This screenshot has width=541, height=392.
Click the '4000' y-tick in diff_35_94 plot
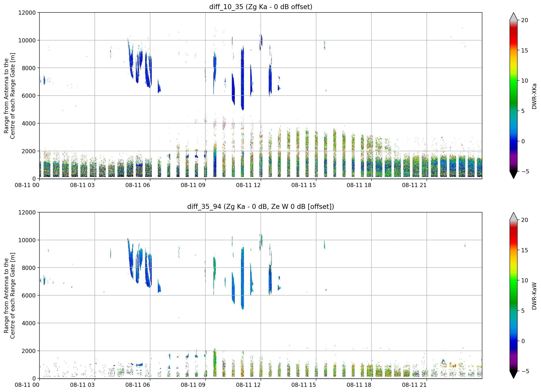pos(29,323)
